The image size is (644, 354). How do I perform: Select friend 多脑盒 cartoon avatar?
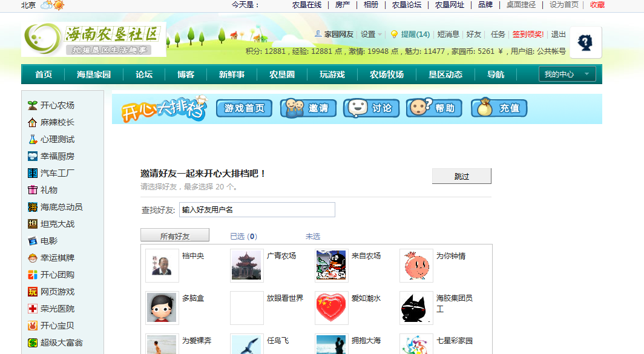[x=162, y=308]
